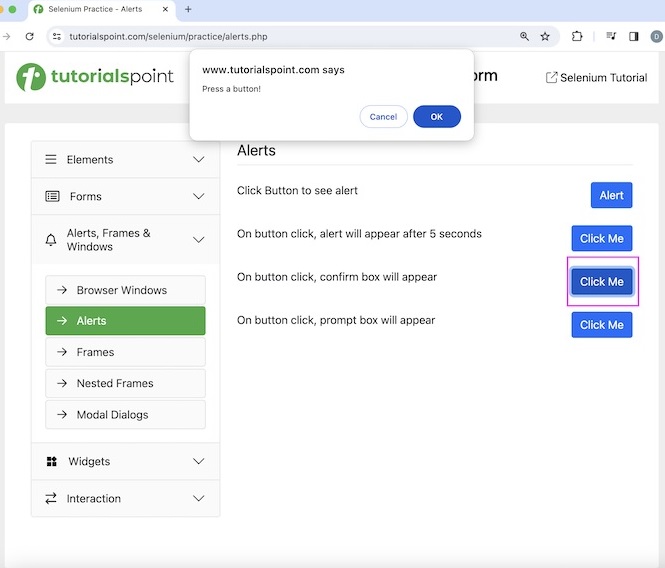The height and width of the screenshot is (568, 665).
Task: Click the forward navigation arrow
Action: click(6, 36)
